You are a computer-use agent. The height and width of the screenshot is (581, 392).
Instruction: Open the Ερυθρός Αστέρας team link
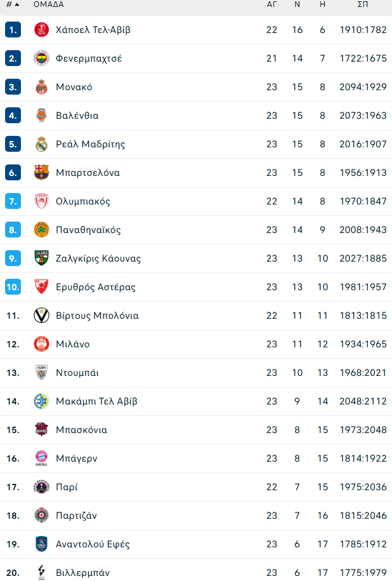[95, 287]
